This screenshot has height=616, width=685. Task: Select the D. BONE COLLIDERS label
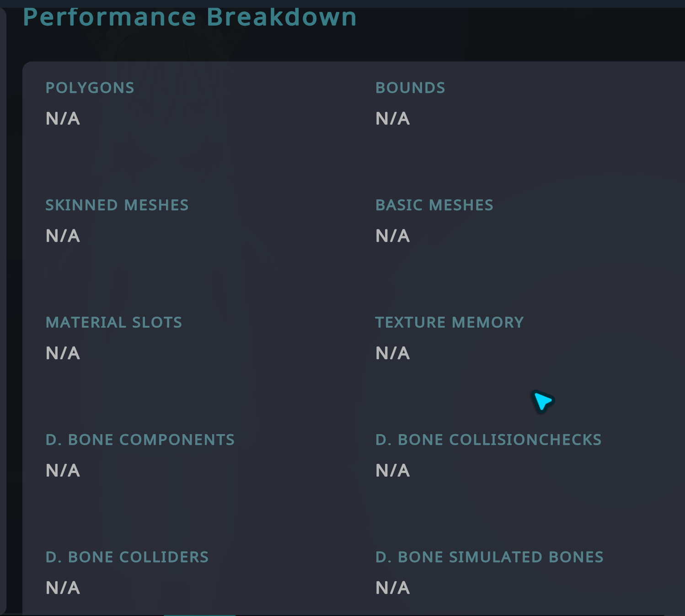tap(127, 558)
